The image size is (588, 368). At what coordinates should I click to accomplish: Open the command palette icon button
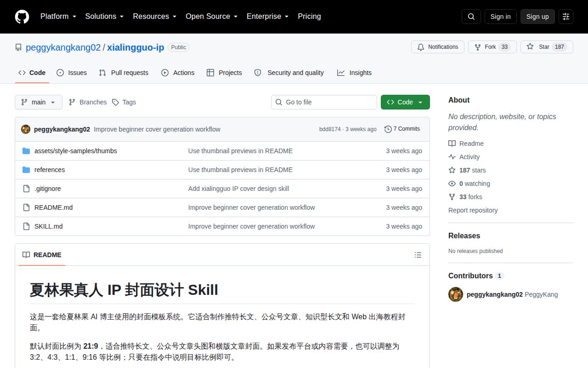[x=566, y=17]
